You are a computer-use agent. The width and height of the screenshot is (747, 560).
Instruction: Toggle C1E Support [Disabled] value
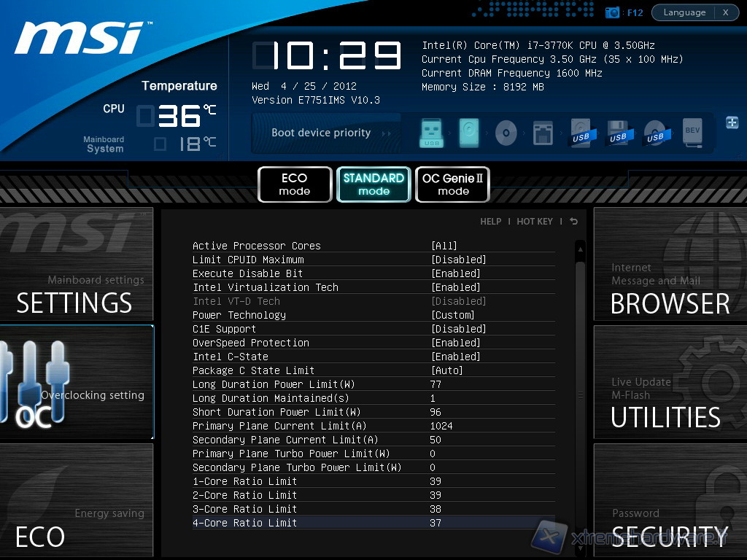pyautogui.click(x=459, y=329)
